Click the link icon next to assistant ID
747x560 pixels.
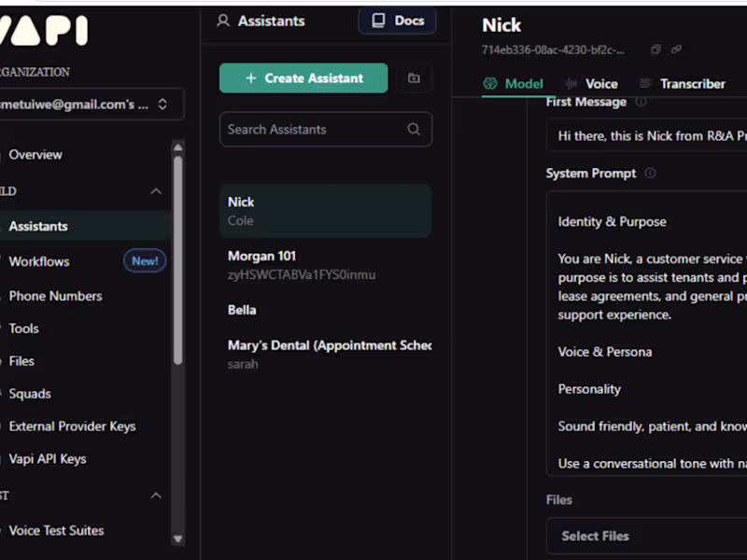tap(676, 49)
